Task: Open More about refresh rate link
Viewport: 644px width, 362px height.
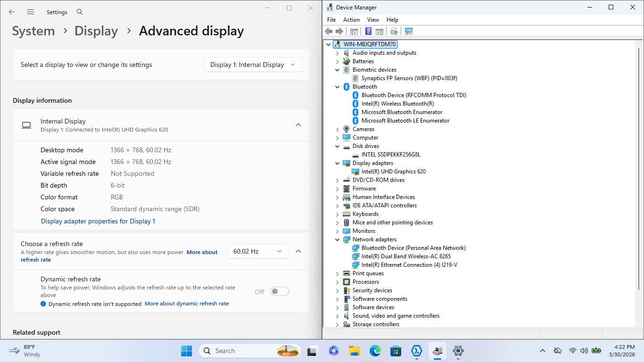Action: pyautogui.click(x=202, y=252)
